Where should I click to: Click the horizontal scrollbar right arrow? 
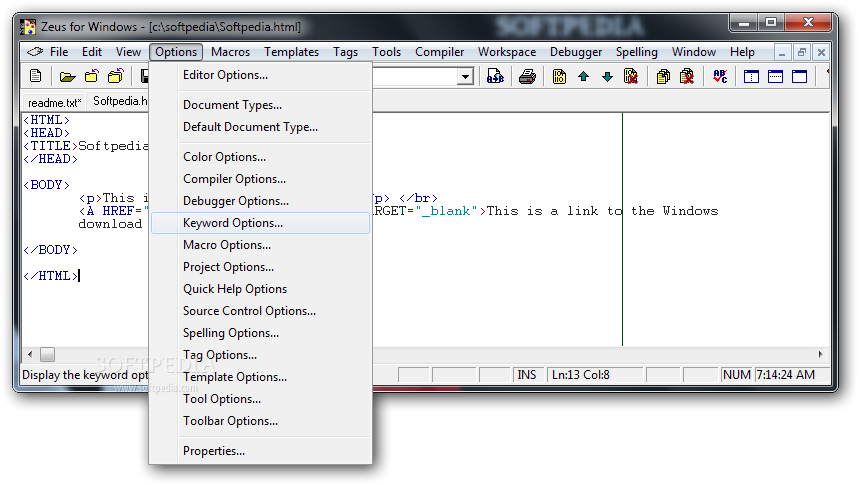click(821, 355)
